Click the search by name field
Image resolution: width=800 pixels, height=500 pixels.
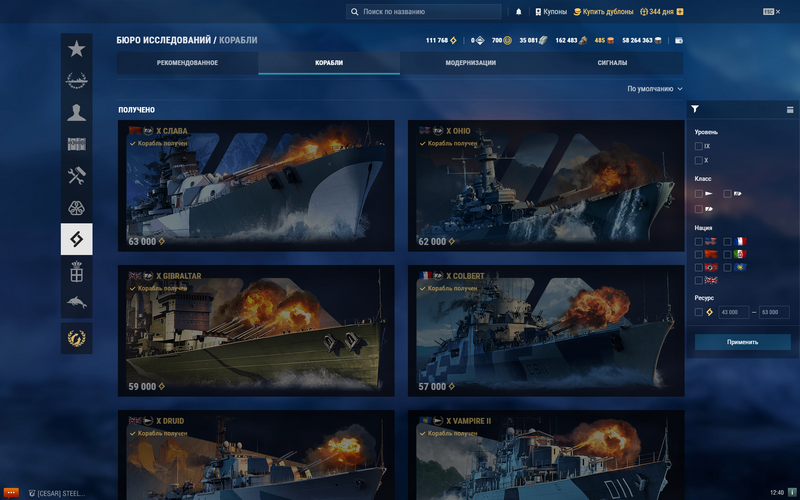point(423,12)
